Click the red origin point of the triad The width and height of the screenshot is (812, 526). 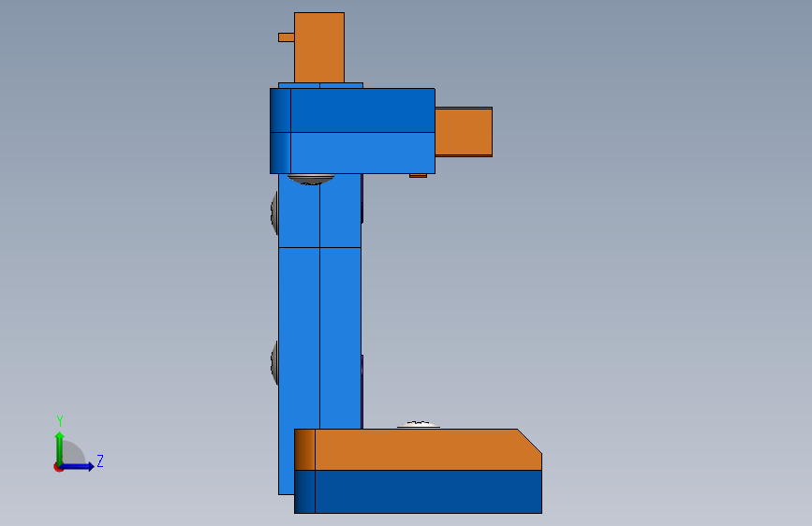57,467
